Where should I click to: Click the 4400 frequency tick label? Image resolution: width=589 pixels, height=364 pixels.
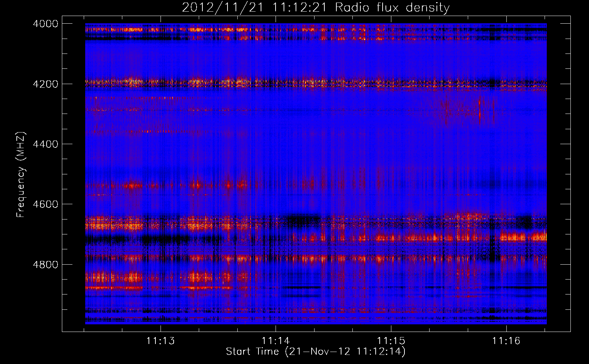(x=46, y=144)
